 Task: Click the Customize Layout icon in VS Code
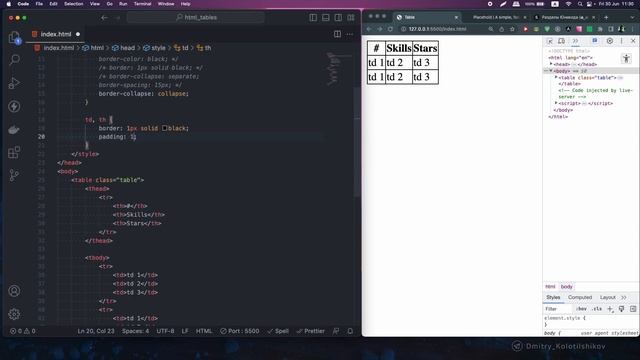tap(351, 18)
